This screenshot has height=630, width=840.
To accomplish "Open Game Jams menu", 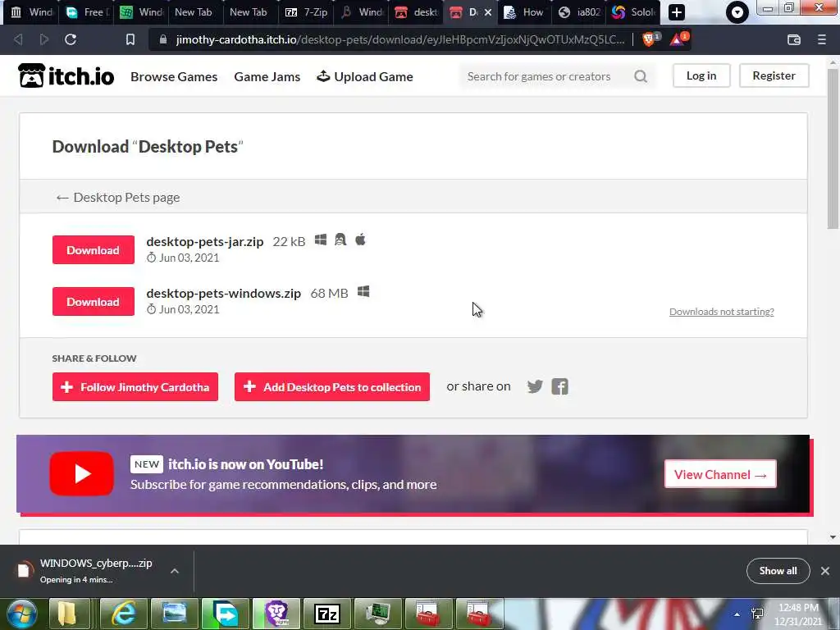I will (x=267, y=76).
